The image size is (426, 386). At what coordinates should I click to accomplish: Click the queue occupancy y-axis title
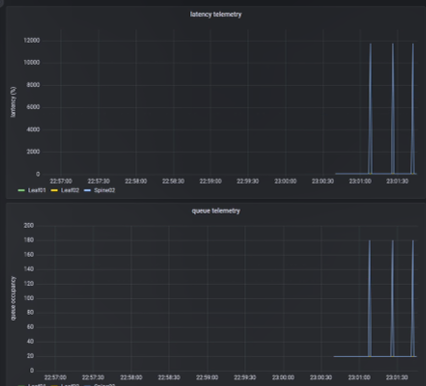point(13,298)
